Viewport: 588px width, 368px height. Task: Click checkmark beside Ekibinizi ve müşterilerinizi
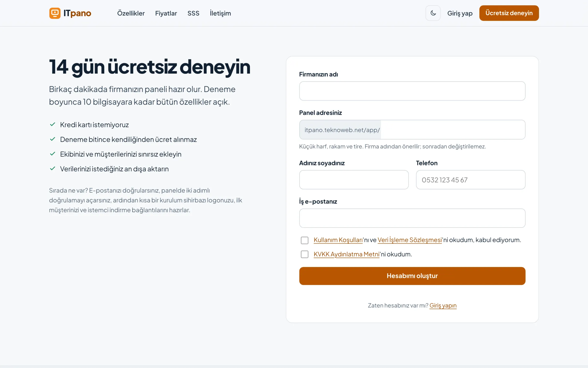point(52,154)
